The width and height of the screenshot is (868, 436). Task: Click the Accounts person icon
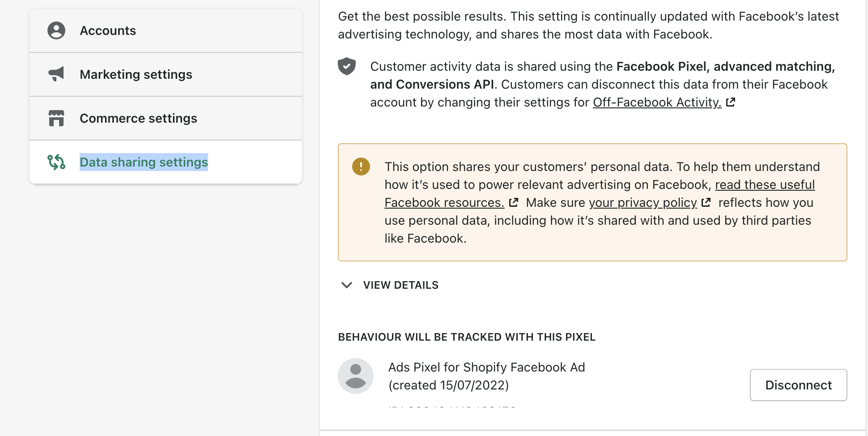(x=56, y=30)
